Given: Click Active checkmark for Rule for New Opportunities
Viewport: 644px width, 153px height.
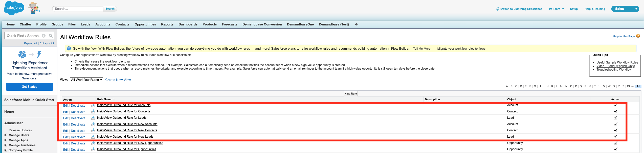Looking at the screenshot, I should (615, 143).
